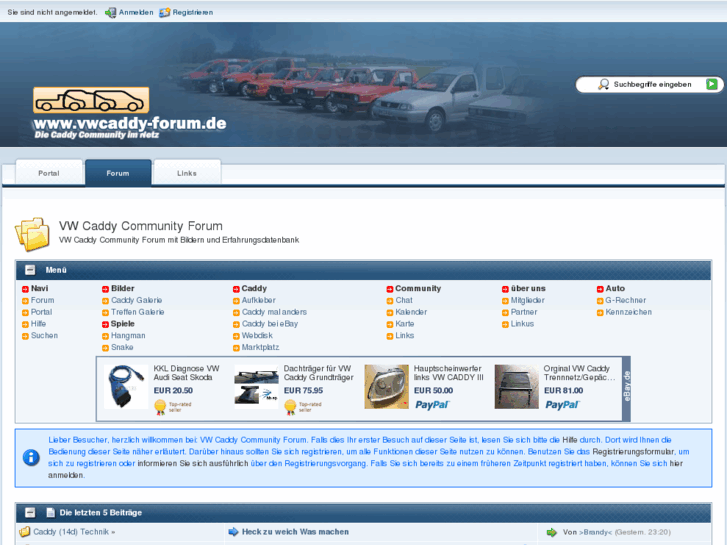
Task: Click the Top-rated seller badge under EUR 75.95
Action: click(x=303, y=407)
